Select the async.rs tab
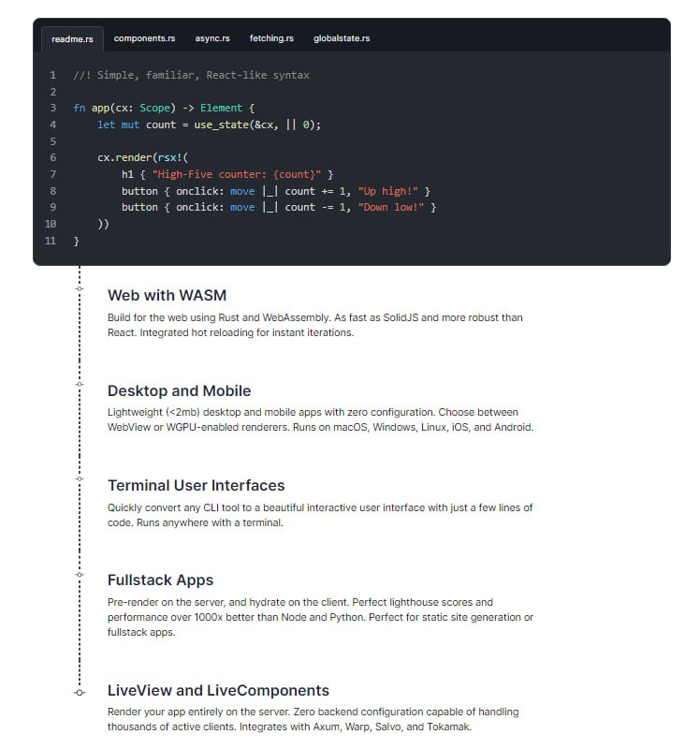Viewport: 700px width, 749px height. 212,38
